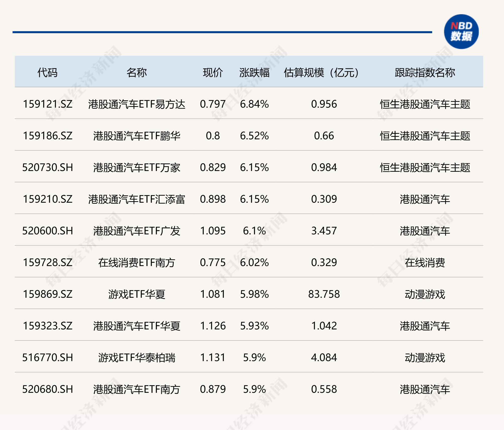Click the price 1.081
Viewport: 504px width, 430px height.
pos(213,294)
